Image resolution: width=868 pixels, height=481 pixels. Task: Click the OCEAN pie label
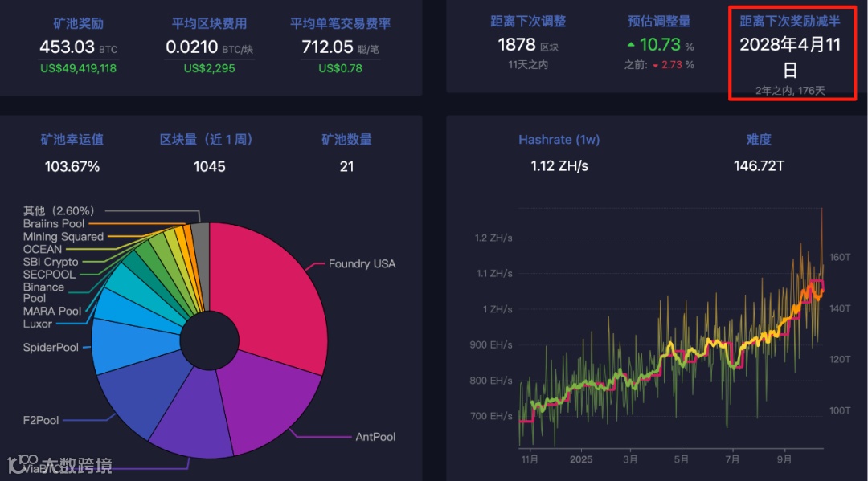click(x=42, y=249)
